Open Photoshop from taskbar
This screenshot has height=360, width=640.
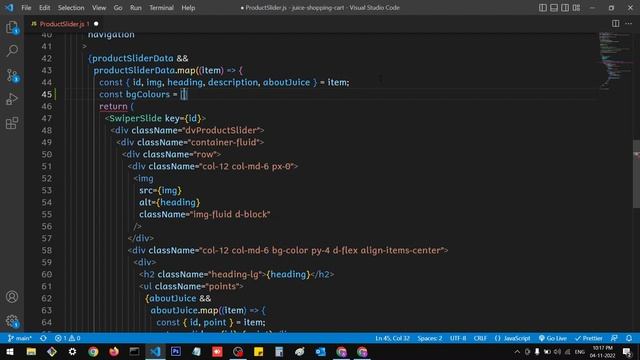(176, 351)
